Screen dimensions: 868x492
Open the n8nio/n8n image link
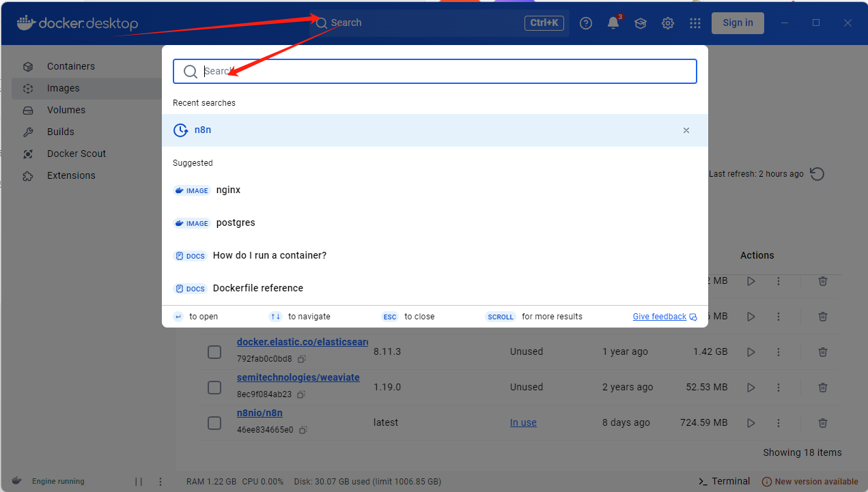click(260, 413)
